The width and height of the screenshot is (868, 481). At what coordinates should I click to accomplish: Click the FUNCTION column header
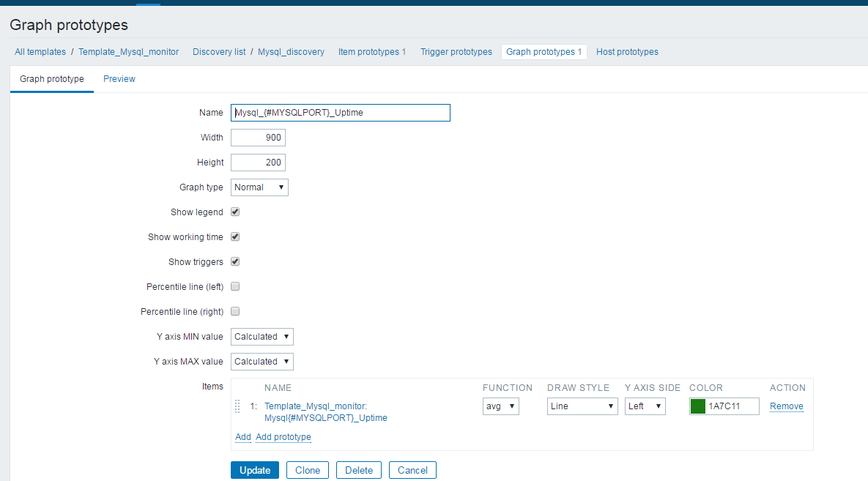click(508, 388)
